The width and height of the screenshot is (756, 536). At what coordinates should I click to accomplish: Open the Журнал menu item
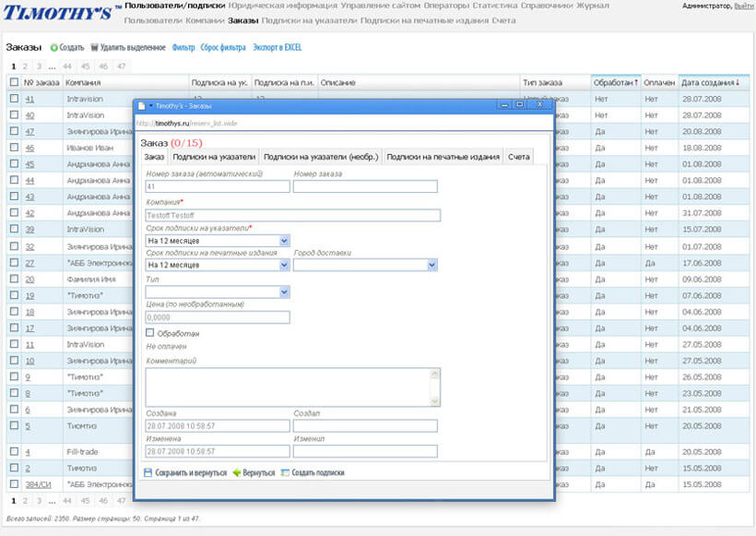(593, 6)
